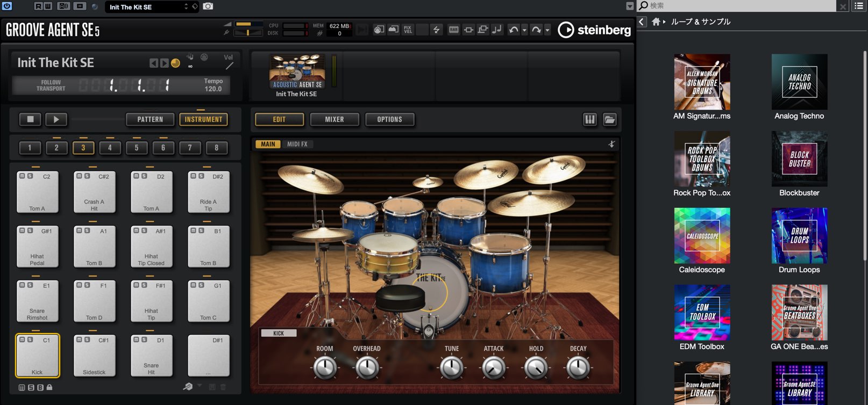Trigger the C#2 Crash A Hit pad

pos(94,192)
